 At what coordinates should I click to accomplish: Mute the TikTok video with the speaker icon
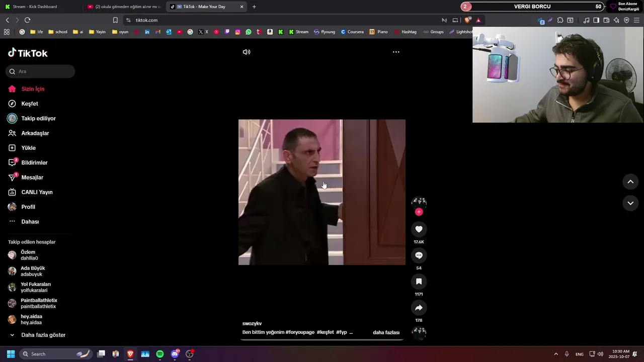pos(247,52)
